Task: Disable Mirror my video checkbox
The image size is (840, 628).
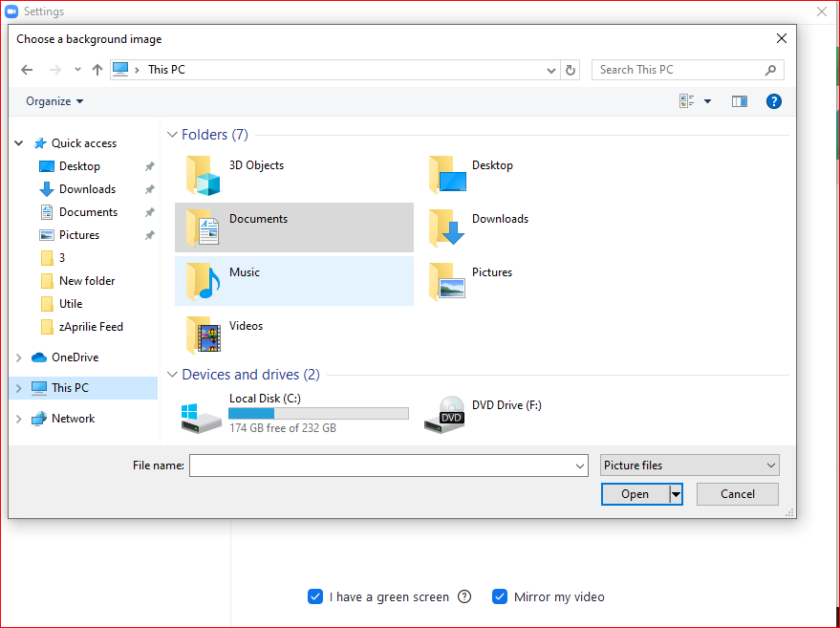Action: (500, 596)
